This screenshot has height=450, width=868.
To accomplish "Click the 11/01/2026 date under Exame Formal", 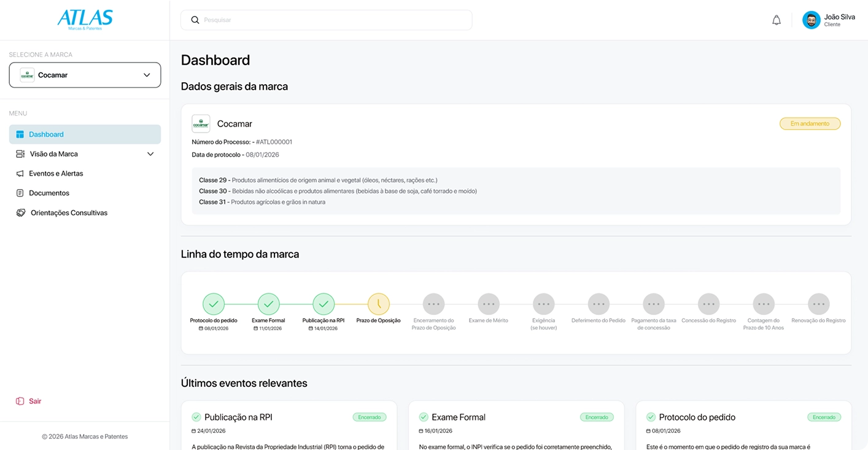I will click(x=270, y=328).
